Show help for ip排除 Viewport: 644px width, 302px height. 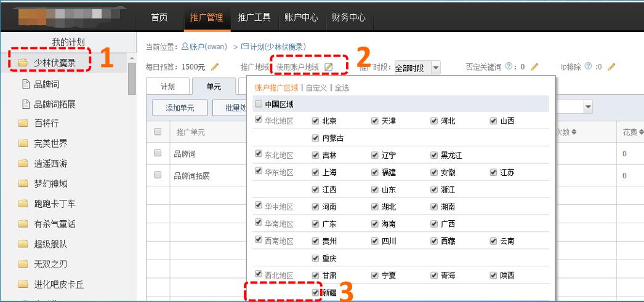click(588, 66)
